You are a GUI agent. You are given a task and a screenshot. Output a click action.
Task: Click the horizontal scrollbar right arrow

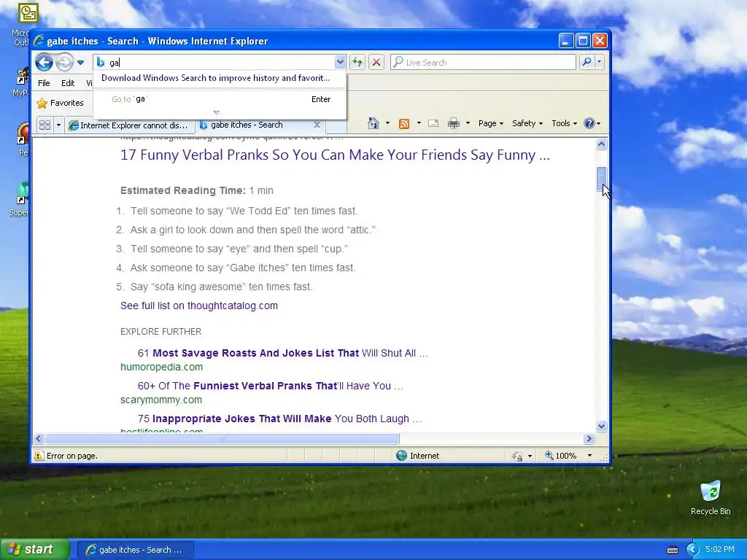click(589, 438)
